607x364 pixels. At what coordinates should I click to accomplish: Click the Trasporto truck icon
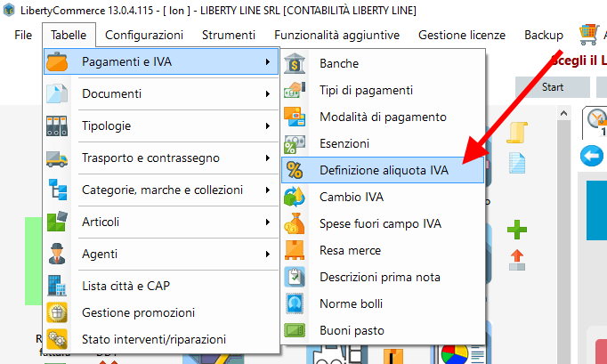click(57, 158)
